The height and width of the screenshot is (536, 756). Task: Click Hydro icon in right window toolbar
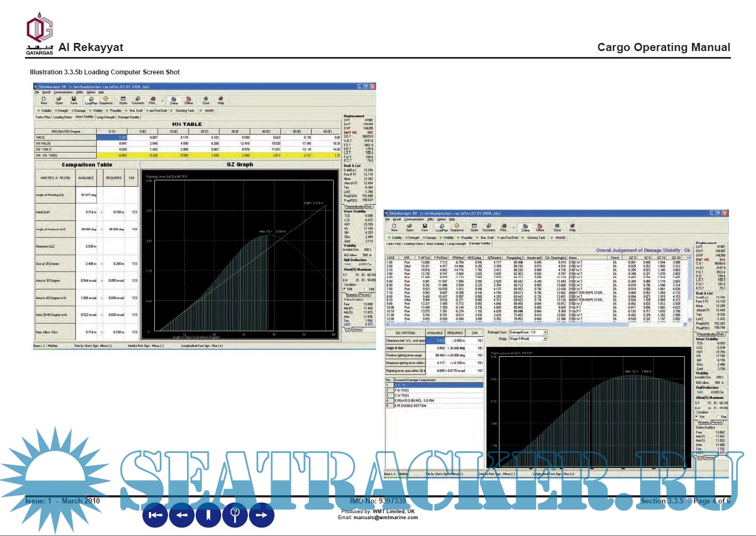(x=474, y=227)
